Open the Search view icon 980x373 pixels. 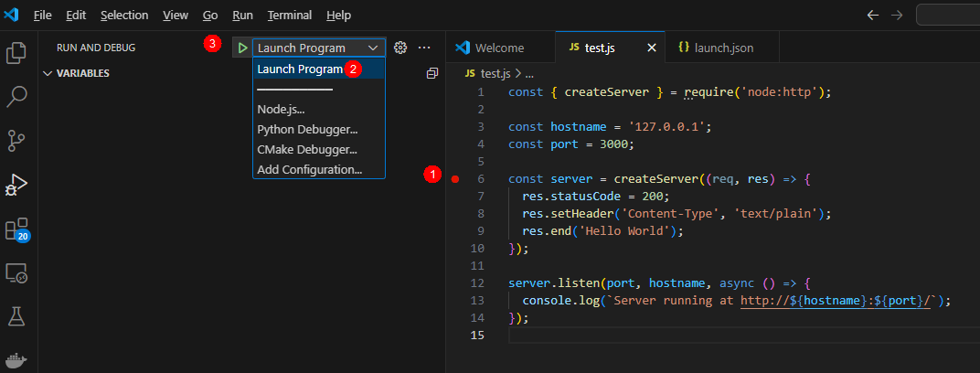(16, 96)
